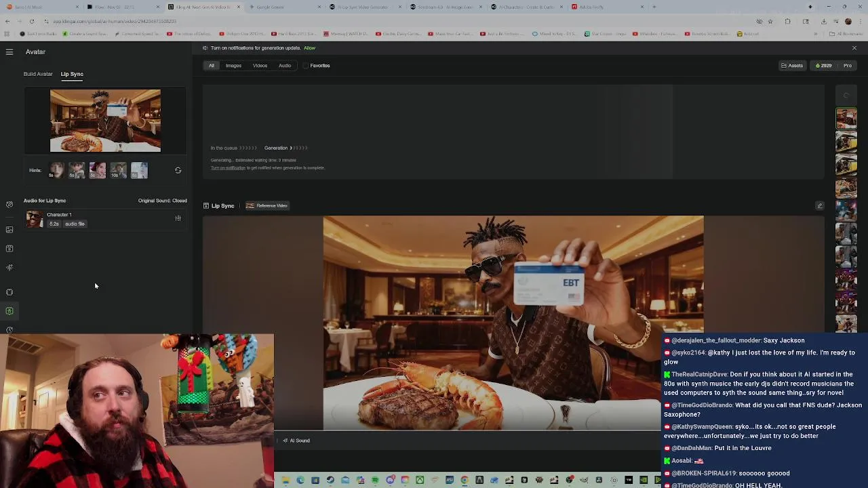
Task: Filter assets by Audio
Action: (x=285, y=66)
